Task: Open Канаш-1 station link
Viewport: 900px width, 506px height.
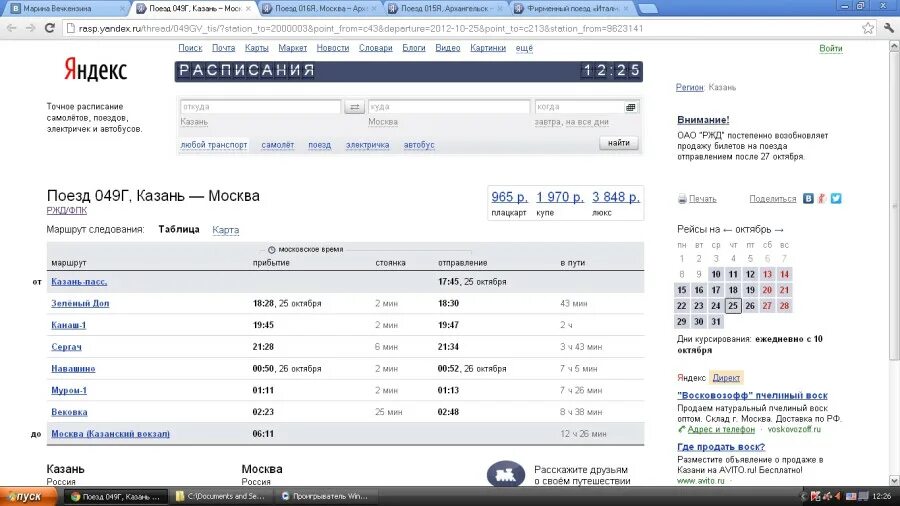Action: [68, 325]
